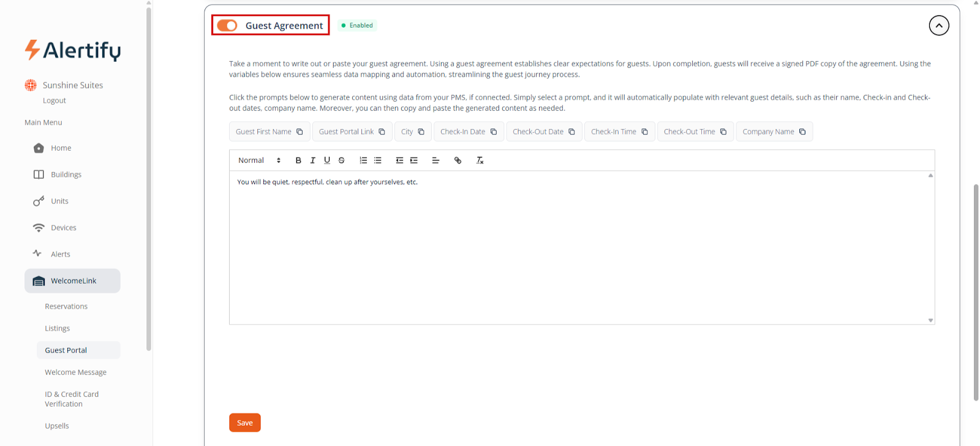Apply underline formatting in the editor
Image resolution: width=980 pixels, height=446 pixels.
click(327, 161)
